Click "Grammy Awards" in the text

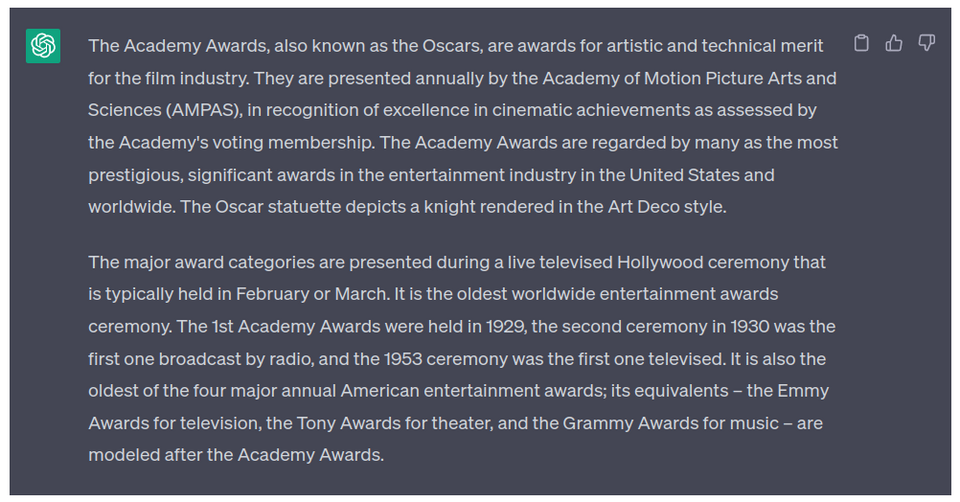click(x=629, y=423)
